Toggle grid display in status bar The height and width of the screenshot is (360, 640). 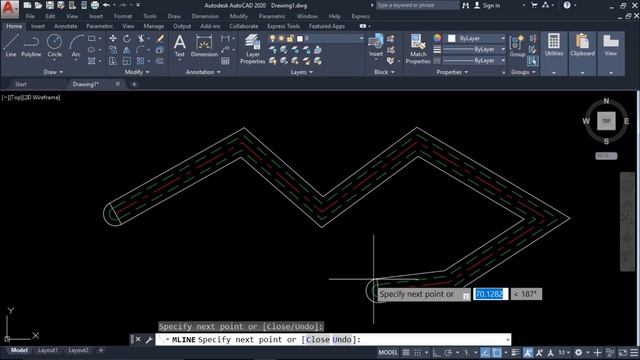(406, 352)
